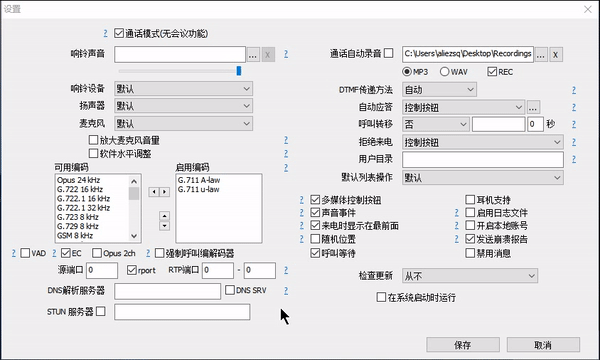
Task: Select G.711 A-law in enabled codecs
Action: click(x=199, y=180)
